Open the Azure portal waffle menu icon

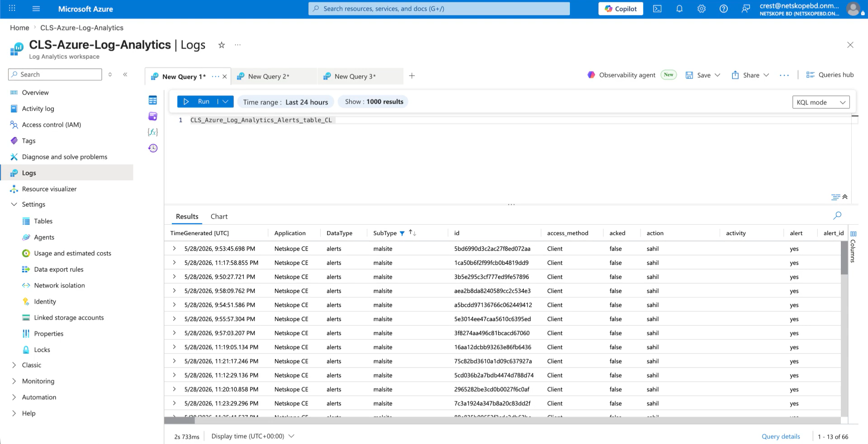[12, 9]
